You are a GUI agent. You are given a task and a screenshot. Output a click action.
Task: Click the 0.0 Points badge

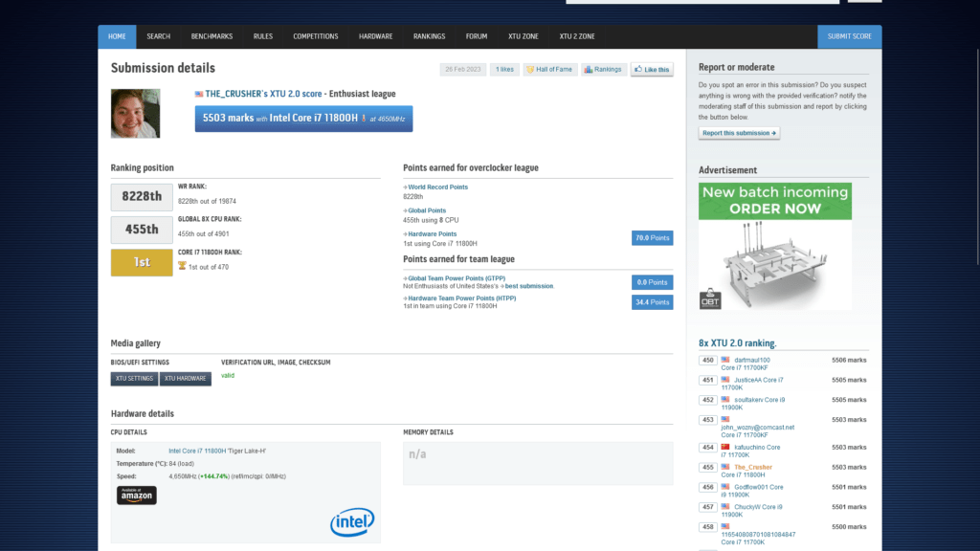(x=652, y=282)
